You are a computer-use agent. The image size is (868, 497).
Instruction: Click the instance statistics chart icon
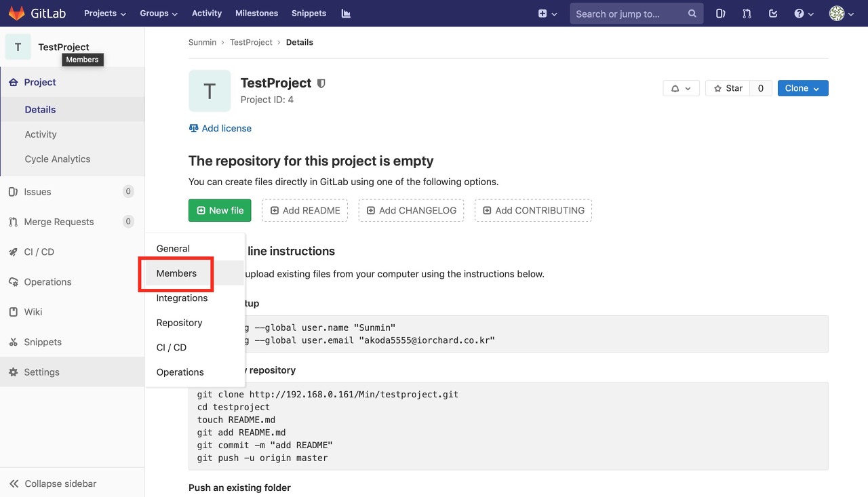click(x=346, y=13)
